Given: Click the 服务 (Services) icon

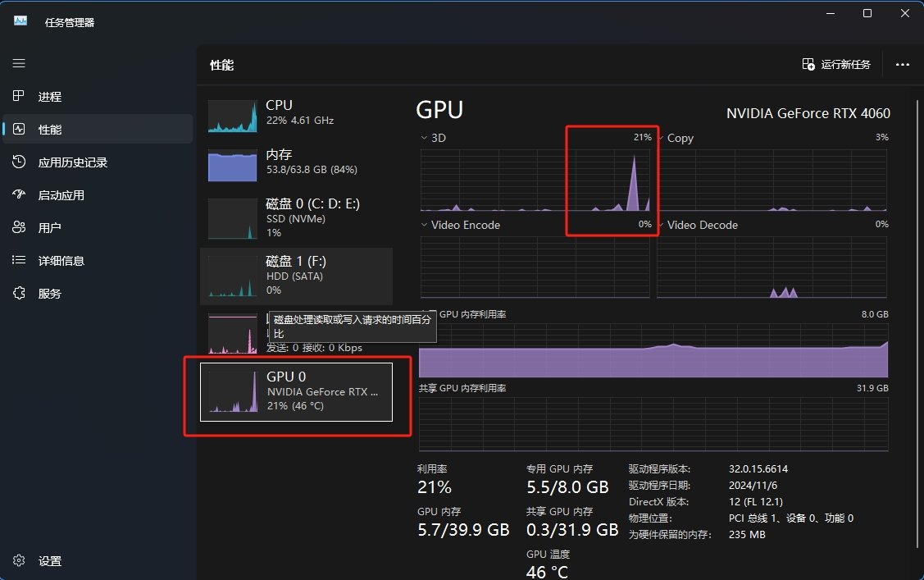Looking at the screenshot, I should tap(18, 293).
